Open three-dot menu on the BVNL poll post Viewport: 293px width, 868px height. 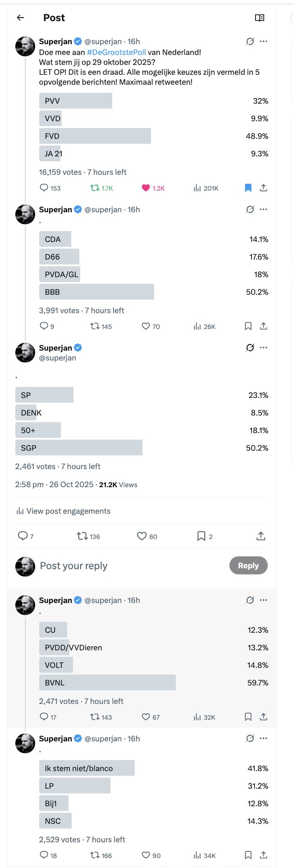click(x=264, y=600)
